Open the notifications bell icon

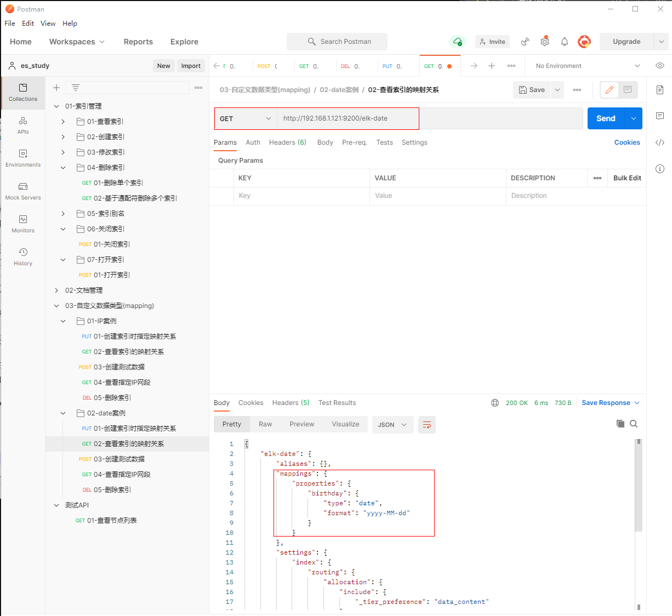click(565, 42)
